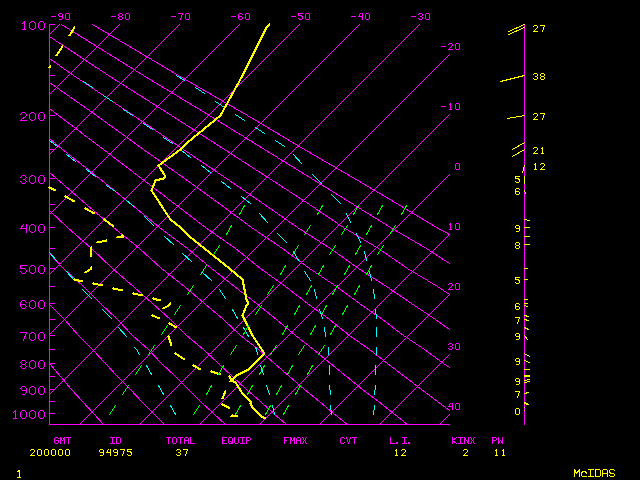Click the L.I. column header

point(400,440)
